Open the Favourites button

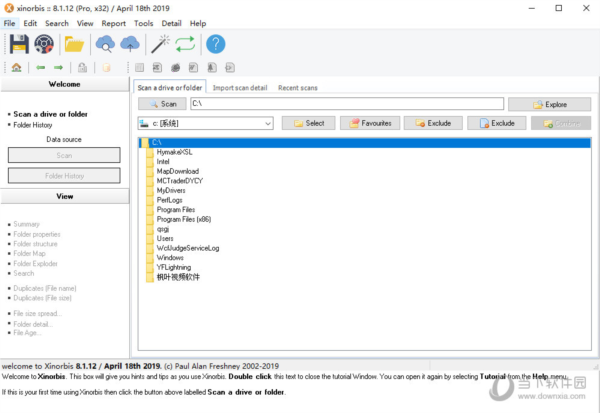point(370,123)
